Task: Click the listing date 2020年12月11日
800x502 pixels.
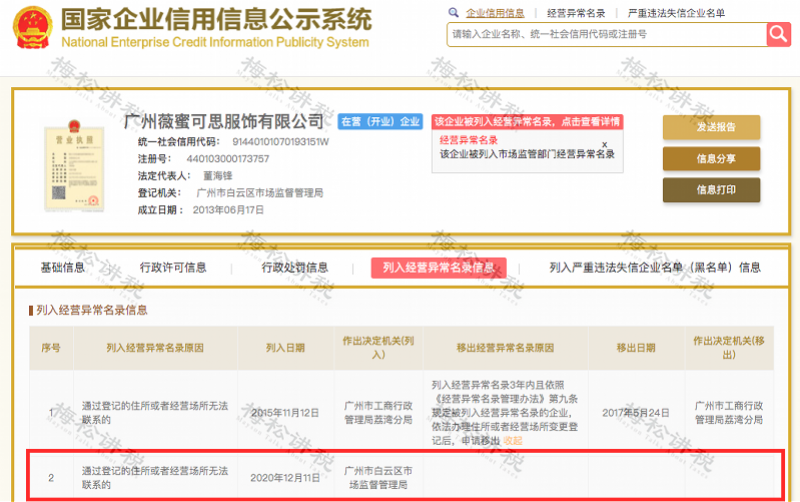Action: coord(285,478)
